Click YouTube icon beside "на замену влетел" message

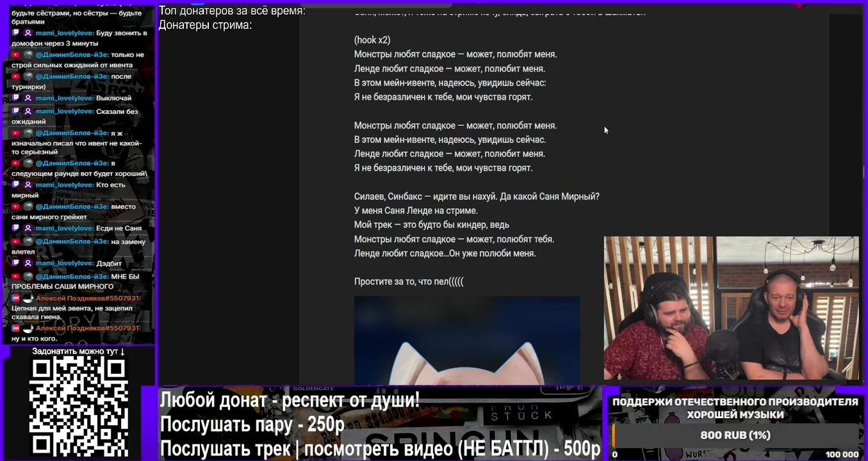15,241
